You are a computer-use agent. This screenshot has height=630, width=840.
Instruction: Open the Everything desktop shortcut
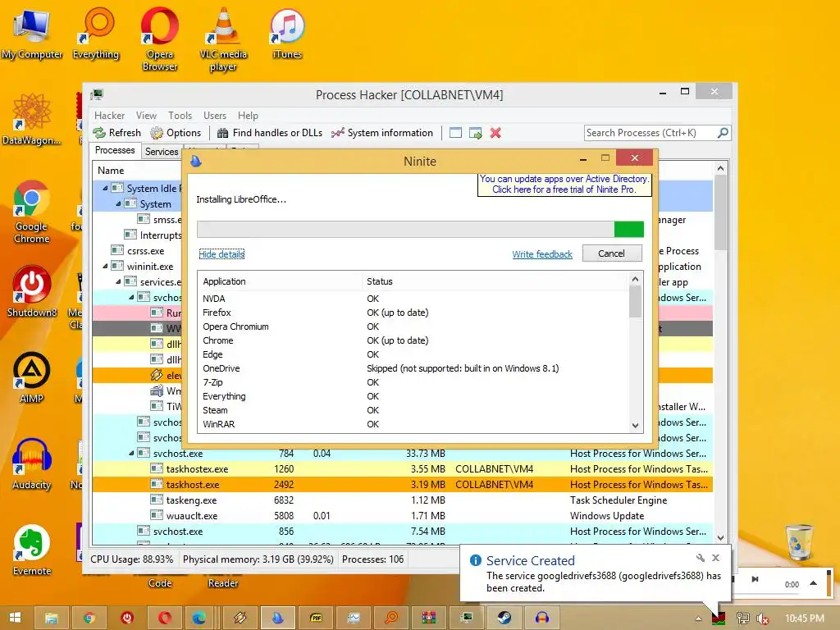pyautogui.click(x=96, y=34)
